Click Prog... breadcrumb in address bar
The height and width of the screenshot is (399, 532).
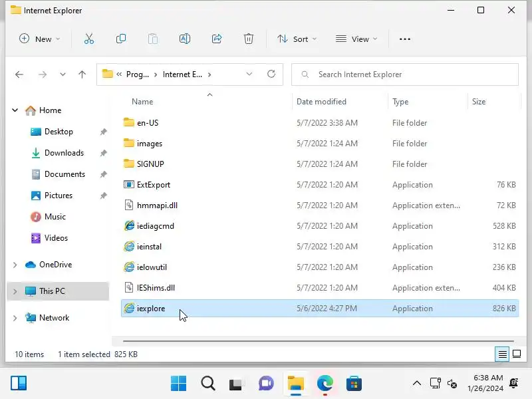tap(138, 74)
